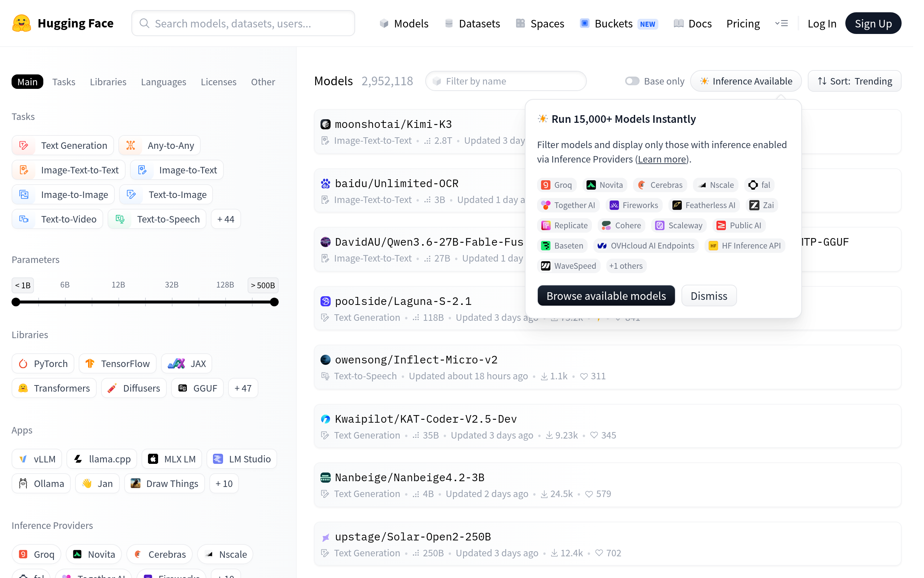Click the right parameters slider handle
This screenshot has width=924, height=578.
[x=274, y=302]
